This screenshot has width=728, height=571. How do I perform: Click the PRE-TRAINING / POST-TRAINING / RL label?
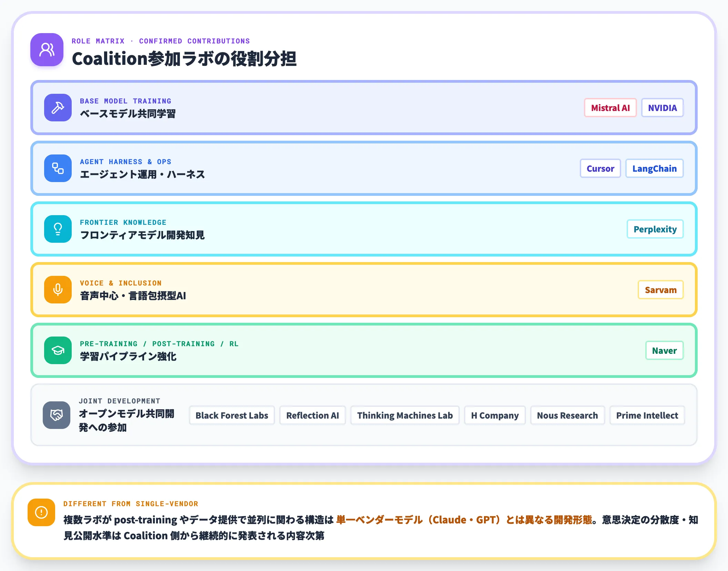(x=159, y=344)
